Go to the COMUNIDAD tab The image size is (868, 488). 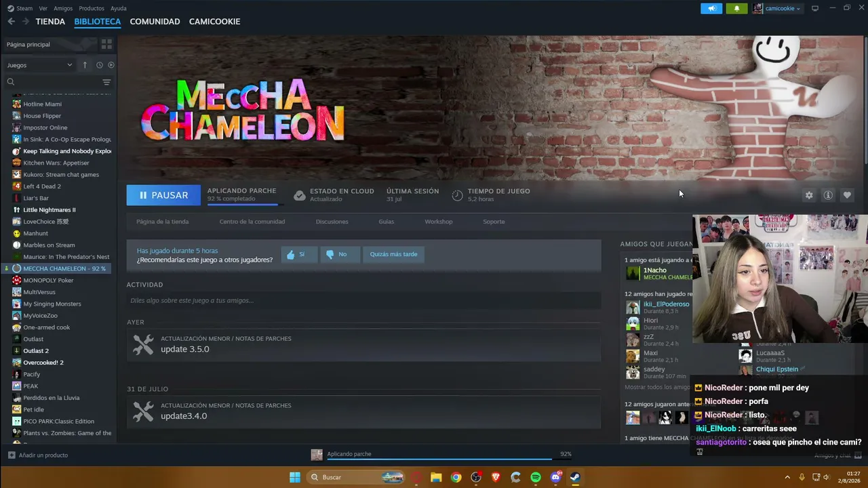click(155, 22)
